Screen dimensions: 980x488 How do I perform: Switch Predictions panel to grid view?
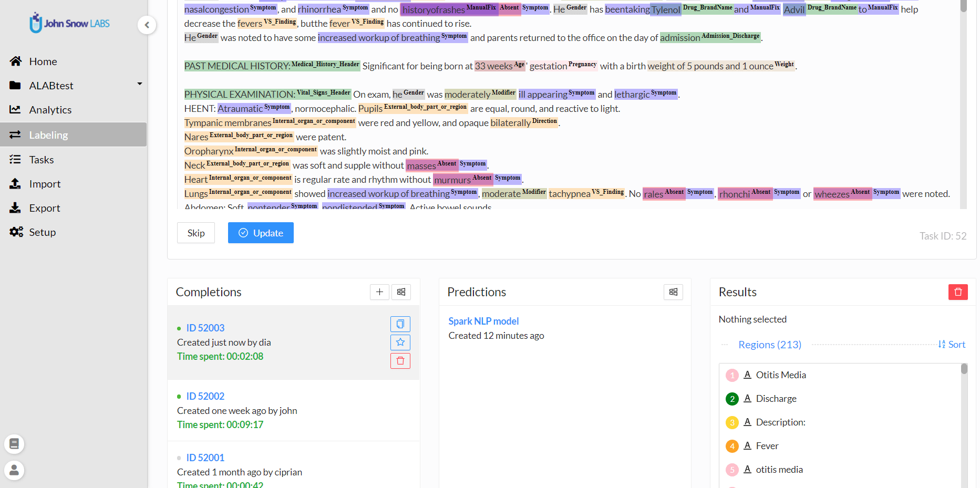coord(673,292)
